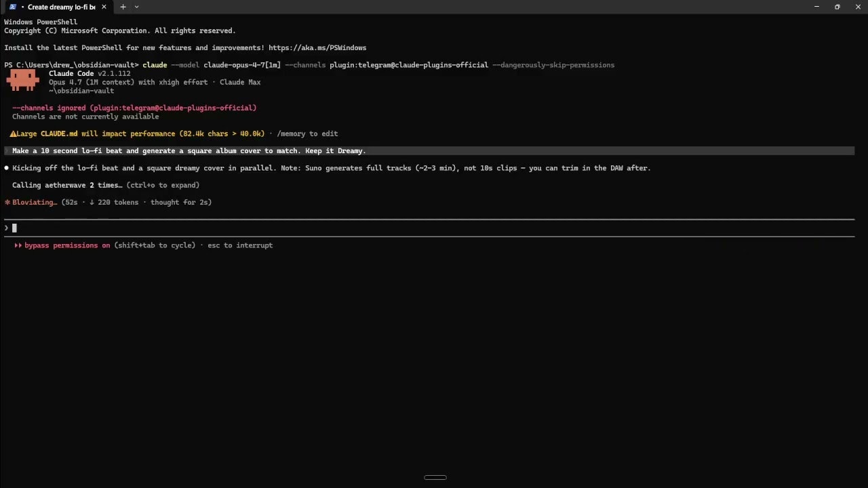Click the '--channels ignored' error line

click(x=134, y=108)
